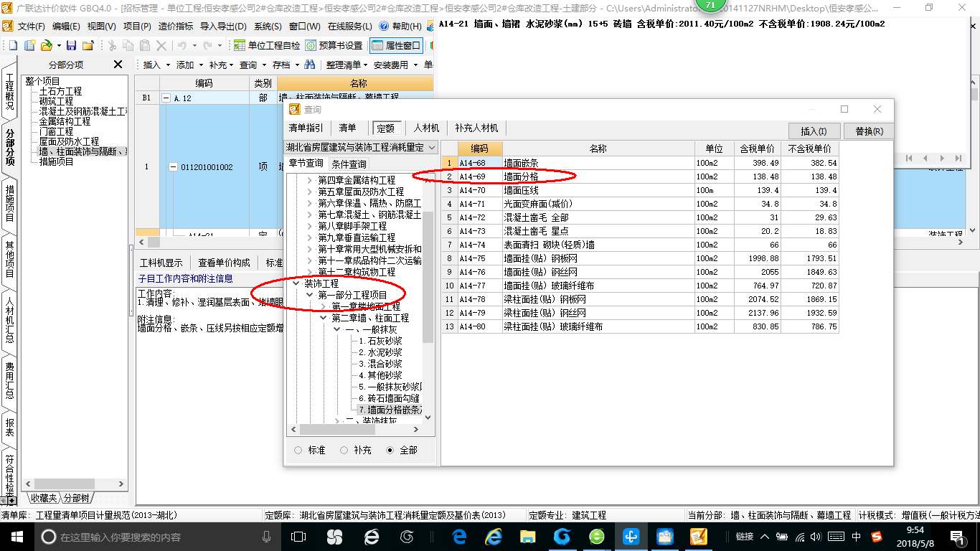
Task: Switch to the 清单指引 tab
Action: (x=306, y=128)
